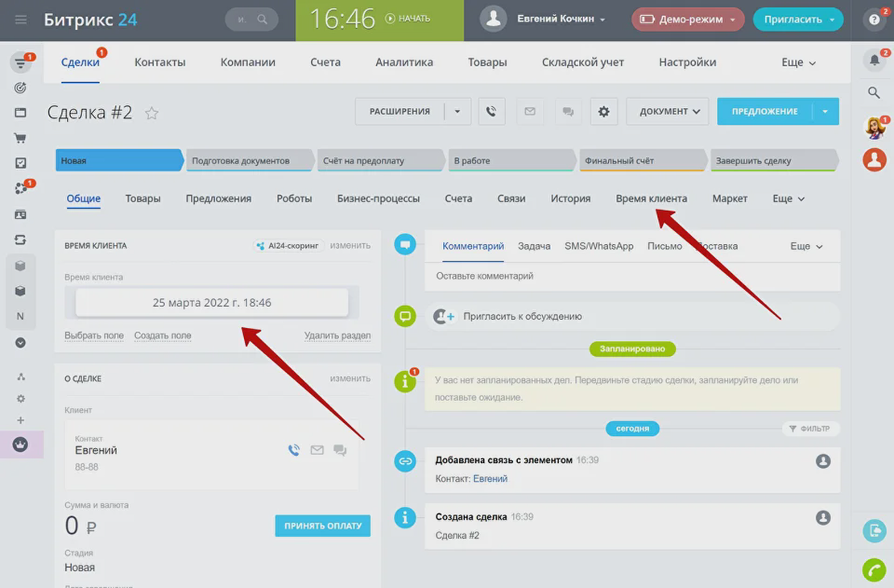The height and width of the screenshot is (588, 894).
Task: Click the chat icon in the deal toolbar
Action: [x=568, y=112]
